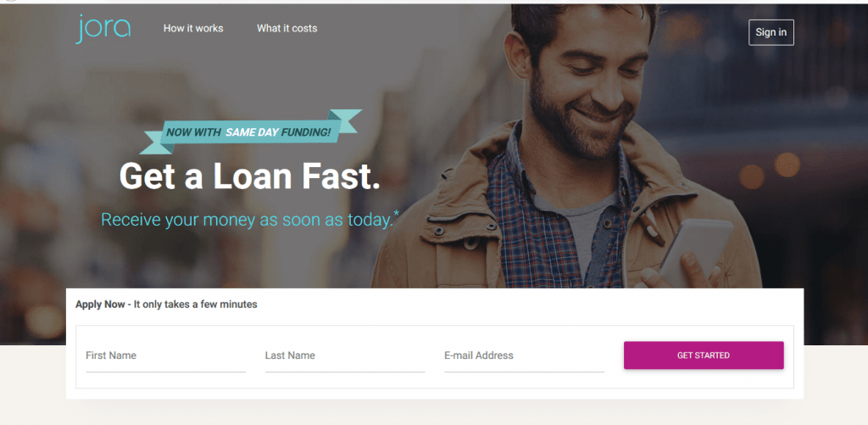Focus the First Name field
868x425 pixels.
point(165,356)
